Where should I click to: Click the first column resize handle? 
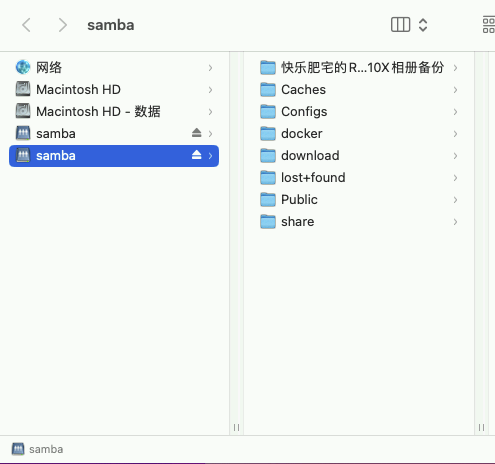pos(236,427)
